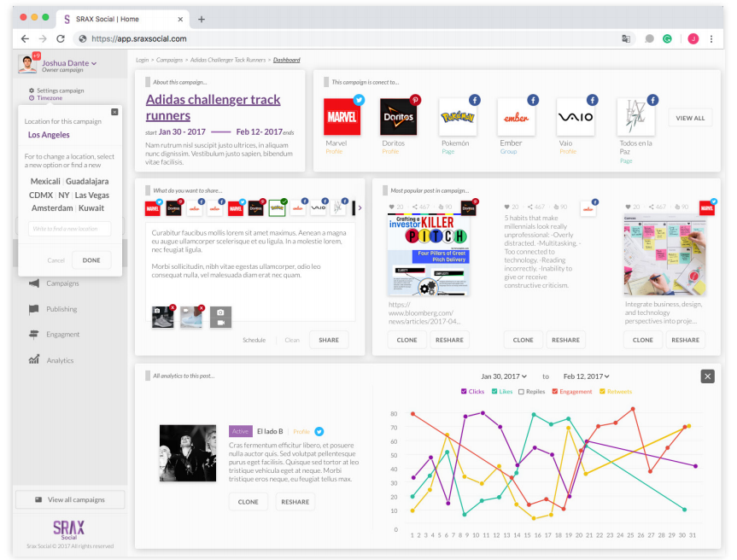Close the location popup with X icon

tap(114, 112)
